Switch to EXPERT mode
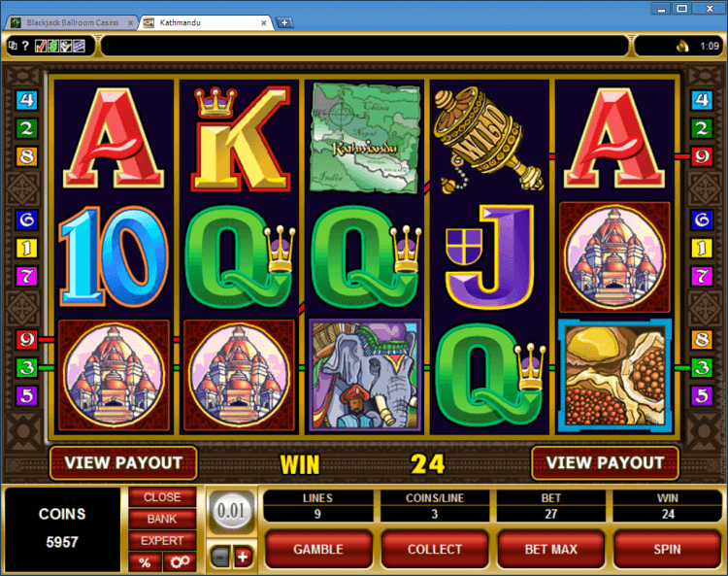The height and width of the screenshot is (576, 728). 162,541
